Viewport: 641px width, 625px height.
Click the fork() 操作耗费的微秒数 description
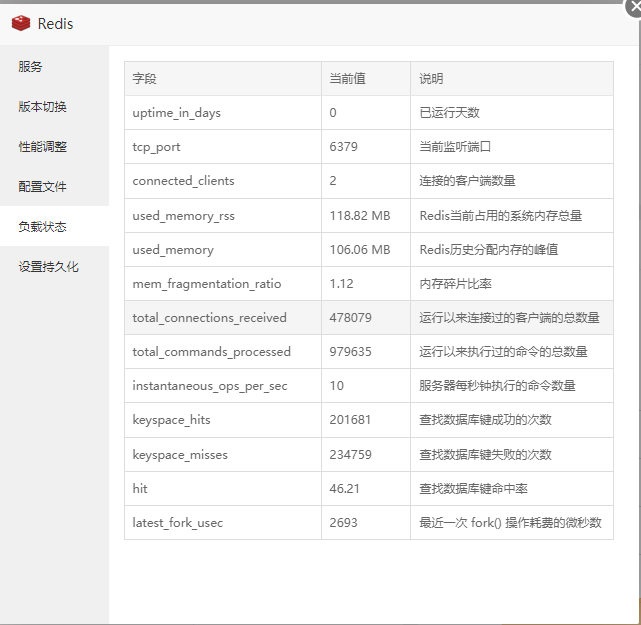tap(536, 522)
